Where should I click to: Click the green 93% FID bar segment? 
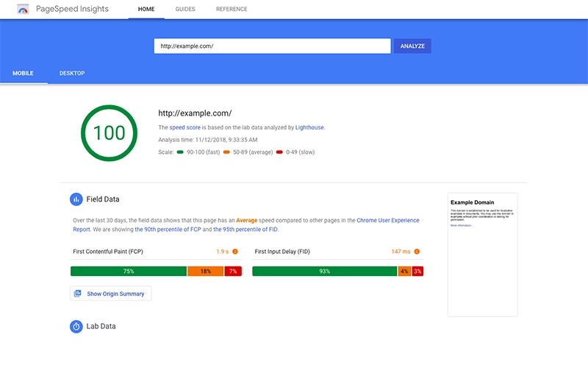click(325, 271)
